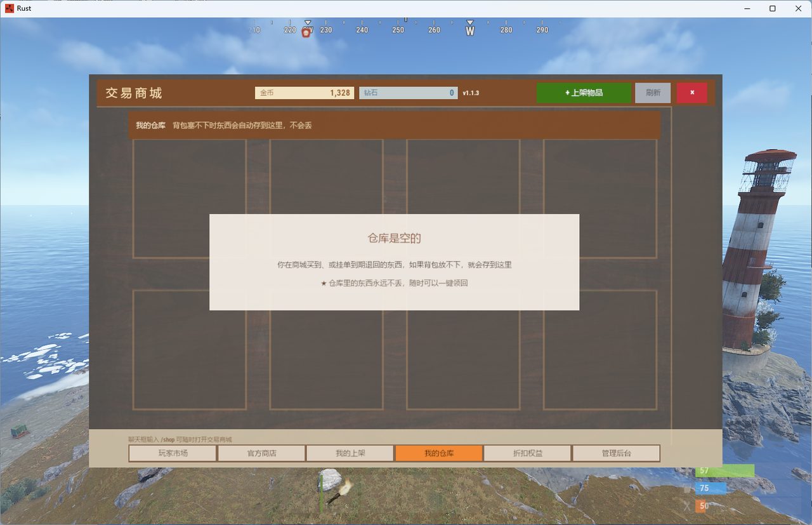Click the 我的仓库 banner label
Image resolution: width=812 pixels, height=525 pixels.
point(150,126)
